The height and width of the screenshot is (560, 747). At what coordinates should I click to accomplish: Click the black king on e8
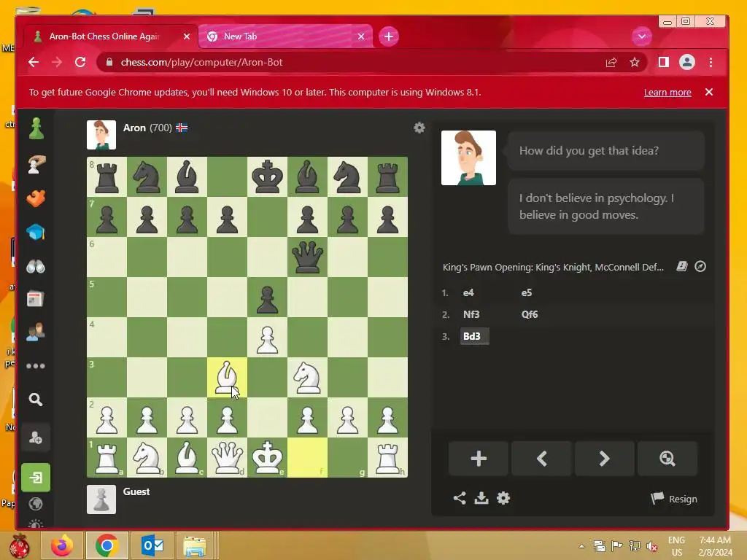pyautogui.click(x=267, y=176)
